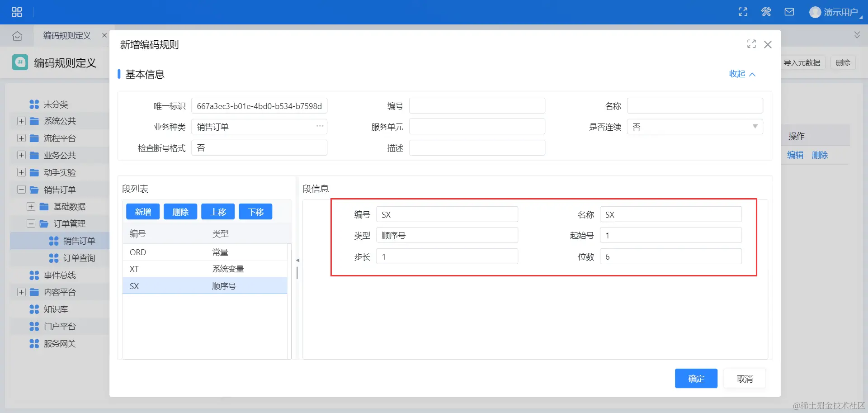The image size is (868, 413).
Task: Toggle fullscreen mode in top bar
Action: click(743, 12)
